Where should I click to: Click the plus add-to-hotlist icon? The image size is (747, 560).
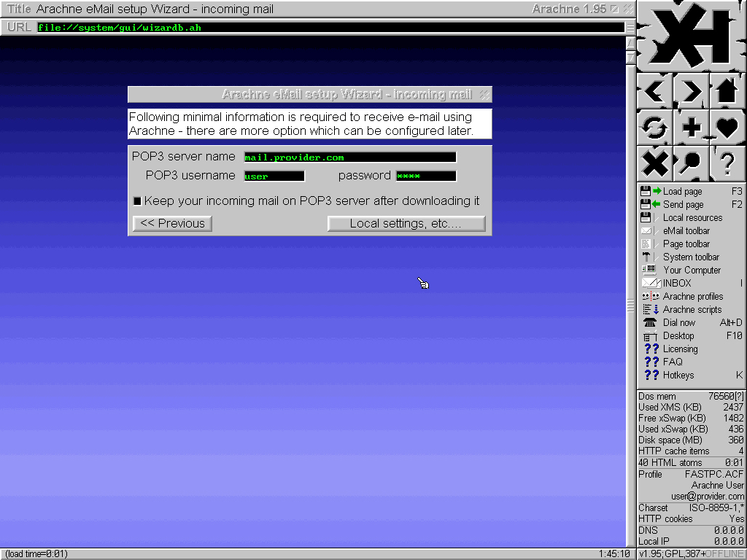(x=691, y=127)
